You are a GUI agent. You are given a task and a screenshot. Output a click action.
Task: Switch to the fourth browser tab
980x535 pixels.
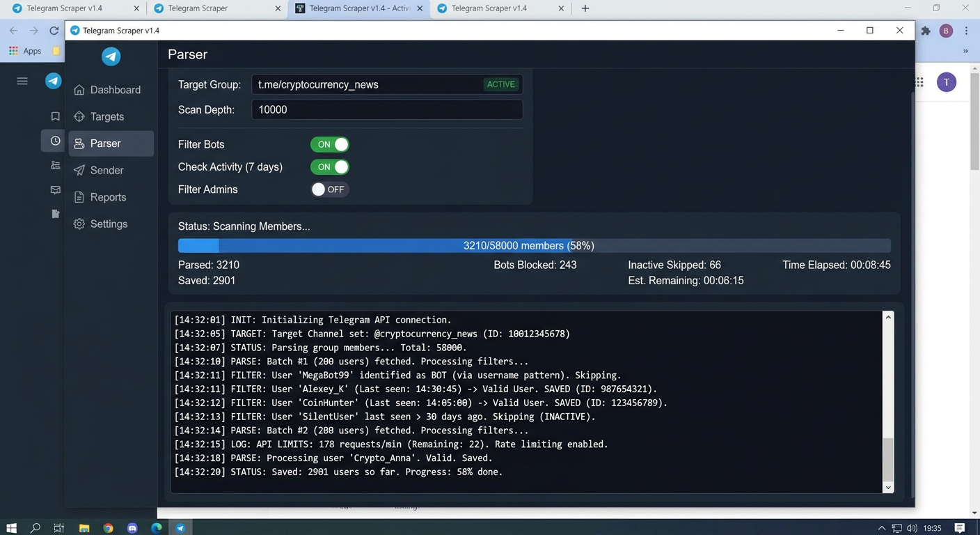click(x=500, y=8)
